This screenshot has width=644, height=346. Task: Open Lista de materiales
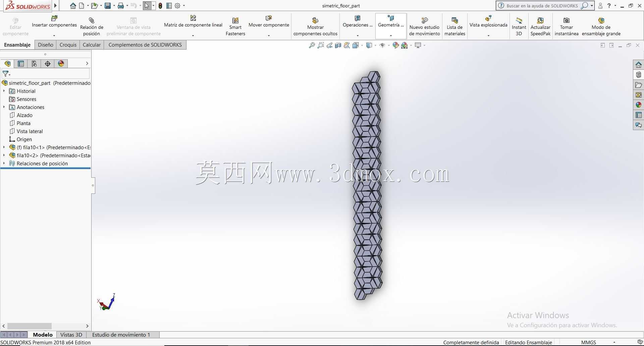(x=455, y=26)
